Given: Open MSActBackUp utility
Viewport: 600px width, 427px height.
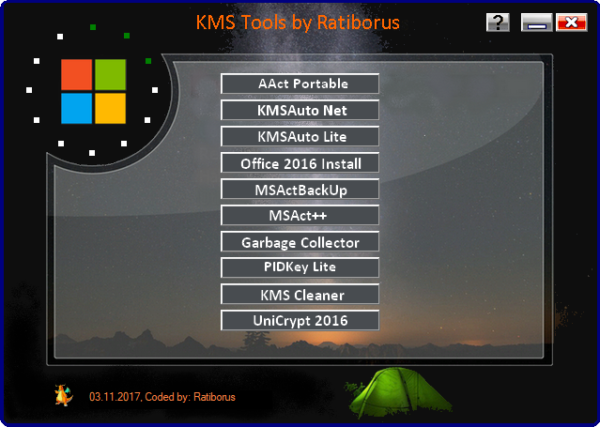Looking at the screenshot, I should tap(300, 189).
